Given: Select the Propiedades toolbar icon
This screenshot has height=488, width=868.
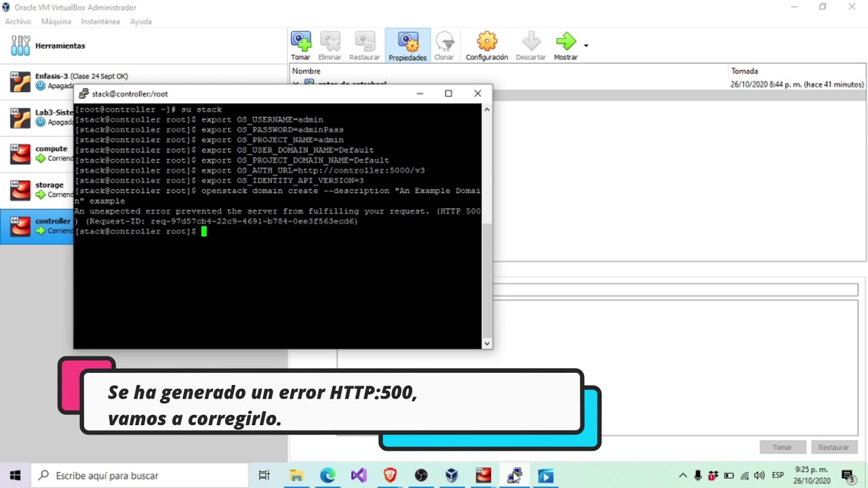Looking at the screenshot, I should (x=408, y=45).
